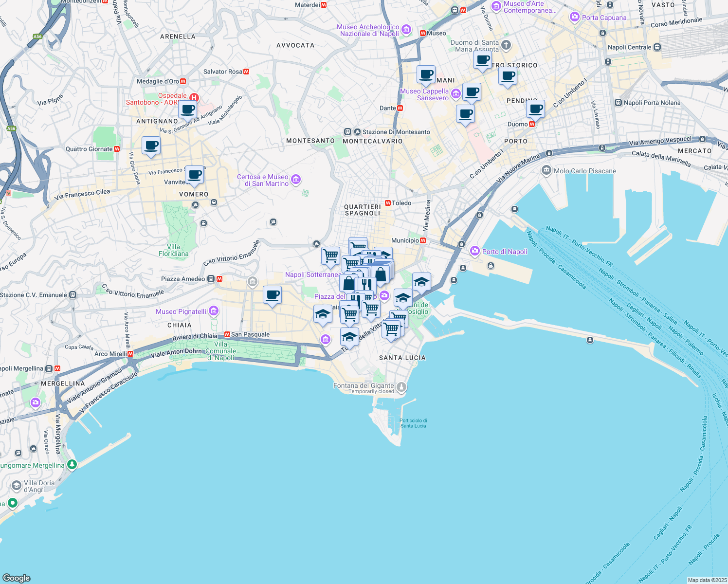Select the Museo Cappella Sansevero marker
Screen dimensions: 728x584
point(456,93)
